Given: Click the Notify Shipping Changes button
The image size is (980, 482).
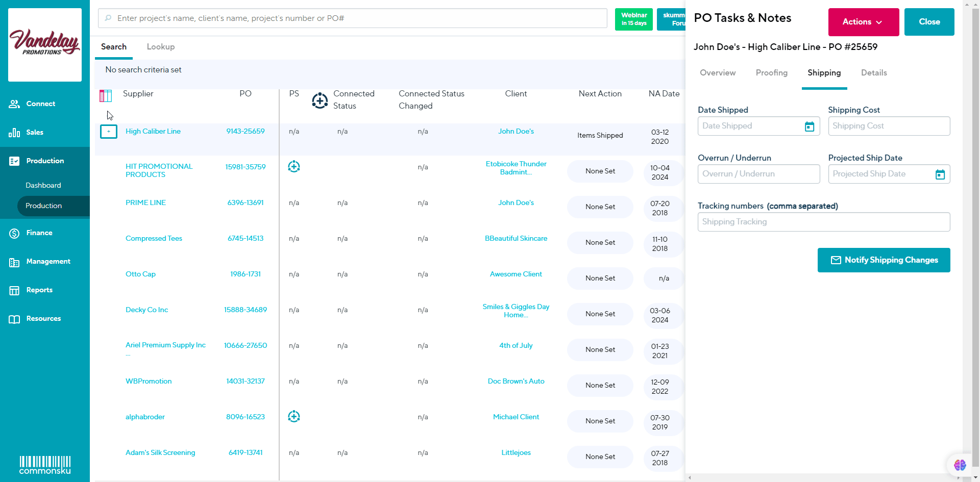Looking at the screenshot, I should 884,260.
